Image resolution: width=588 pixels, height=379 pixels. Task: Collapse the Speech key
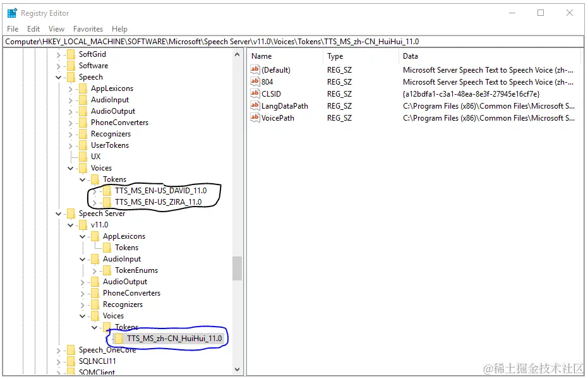[x=58, y=77]
